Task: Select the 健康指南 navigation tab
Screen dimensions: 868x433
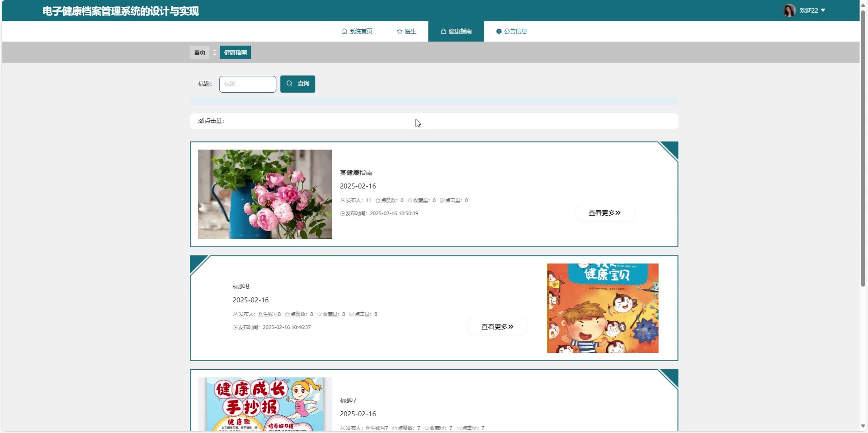Action: (x=456, y=31)
